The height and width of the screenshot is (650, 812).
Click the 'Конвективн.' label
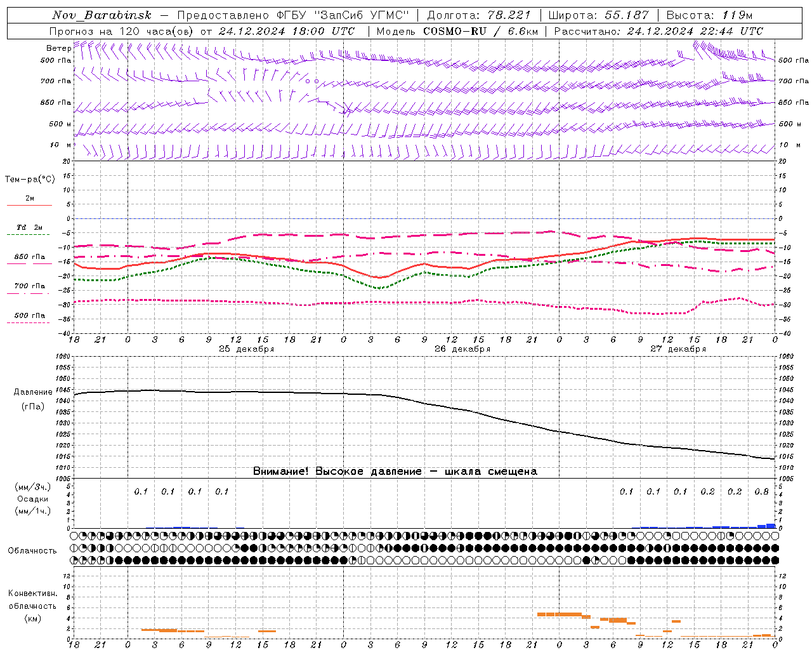pyautogui.click(x=33, y=594)
